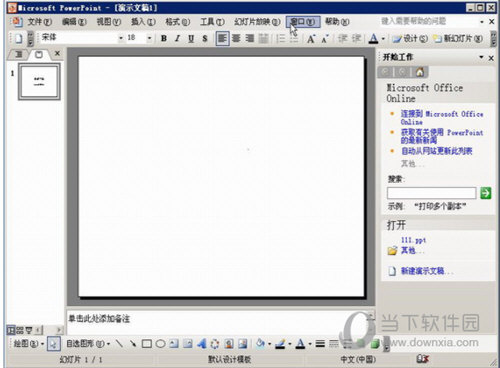Insert WordArt from the drawing toolbar
The image size is (500, 368).
[x=201, y=343]
